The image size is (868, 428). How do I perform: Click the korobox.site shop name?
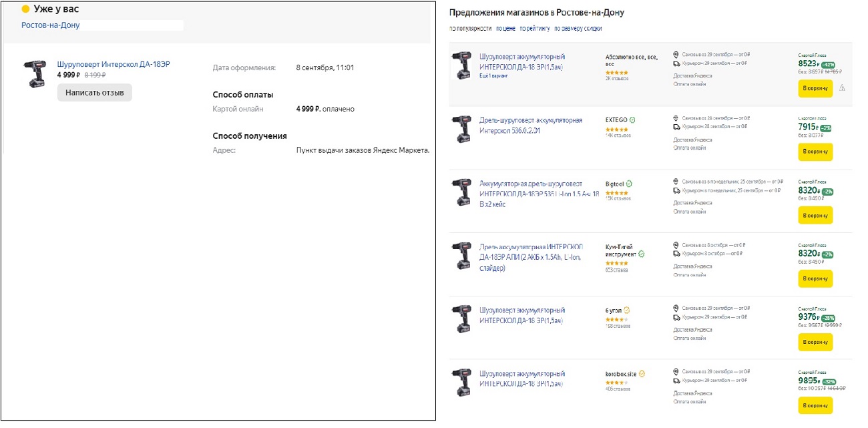(x=621, y=374)
